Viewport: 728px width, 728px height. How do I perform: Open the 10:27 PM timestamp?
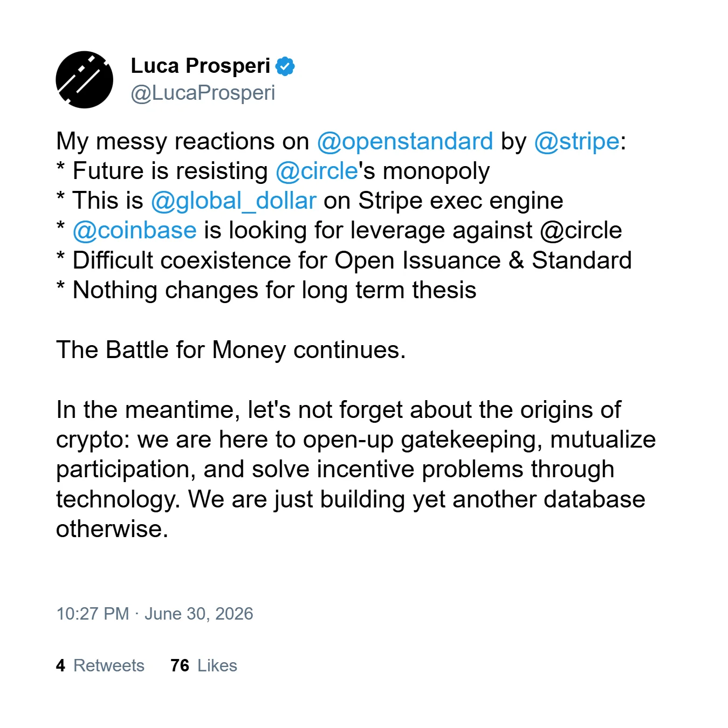pyautogui.click(x=93, y=614)
